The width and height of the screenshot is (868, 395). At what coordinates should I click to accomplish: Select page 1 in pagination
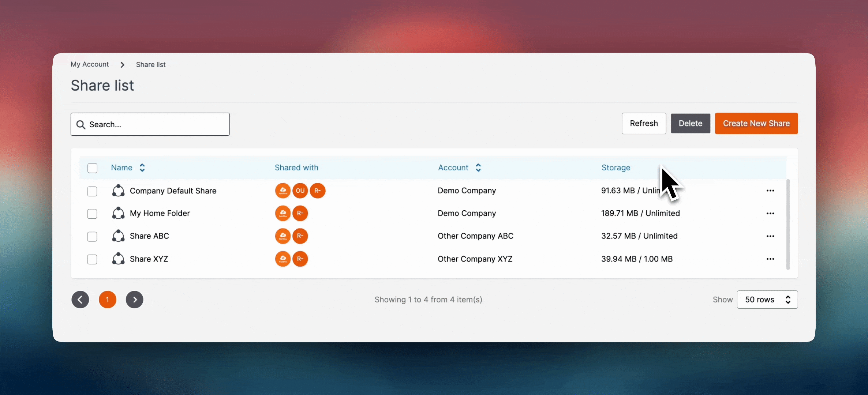point(108,300)
